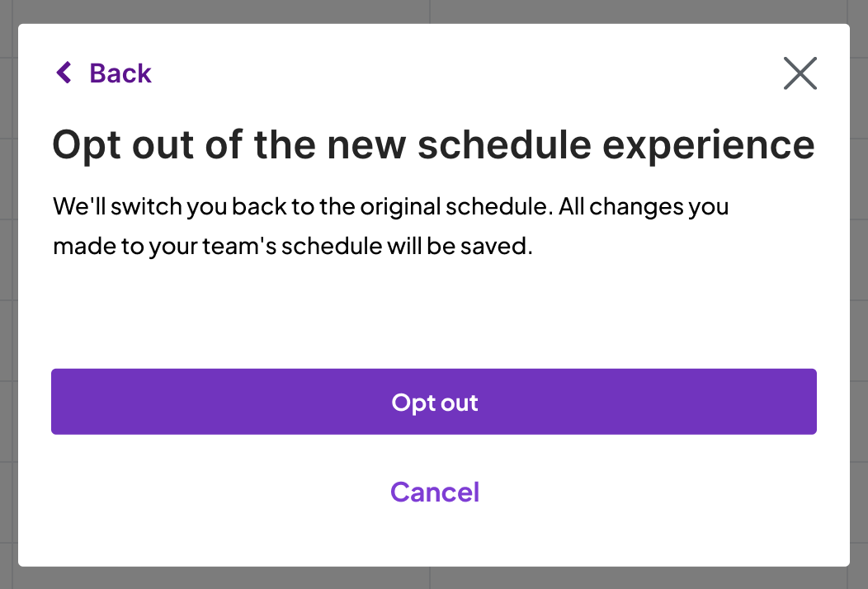
Task: Click the line ending "will be saved."
Action: (292, 246)
